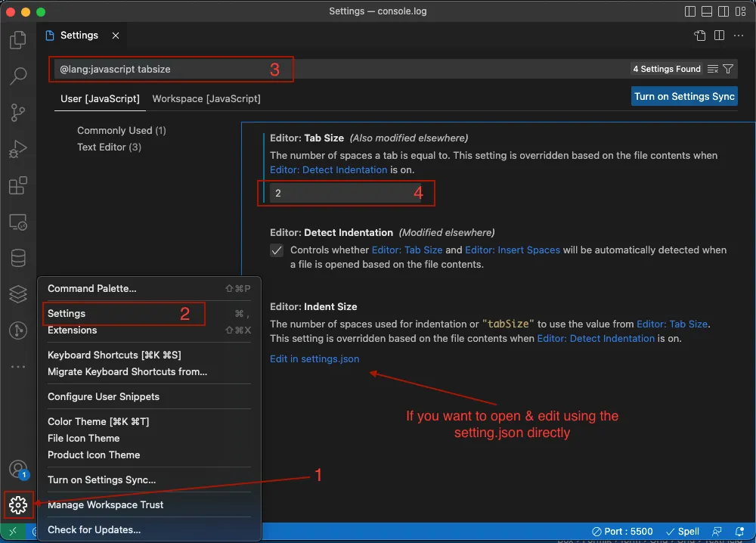Open editor More Actions ellipsis
The width and height of the screenshot is (756, 543).
point(738,36)
